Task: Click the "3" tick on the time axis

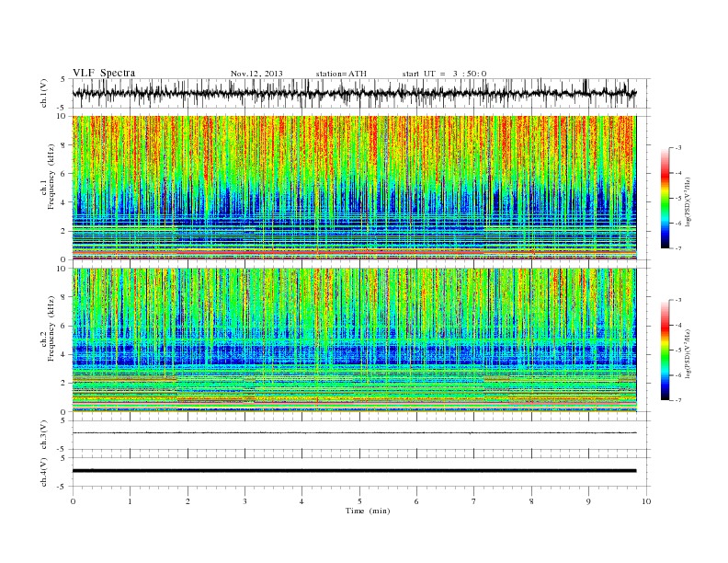Action: click(245, 501)
